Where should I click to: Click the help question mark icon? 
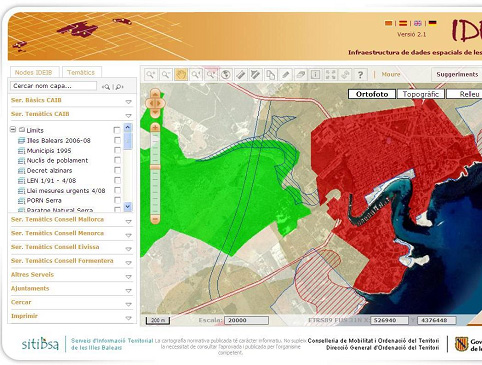pos(360,74)
